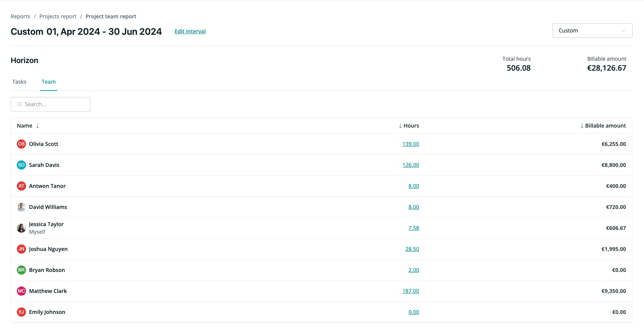This screenshot has height=330, width=644.
Task: Click Bryan Robson's green BR avatar
Action: [21, 270]
